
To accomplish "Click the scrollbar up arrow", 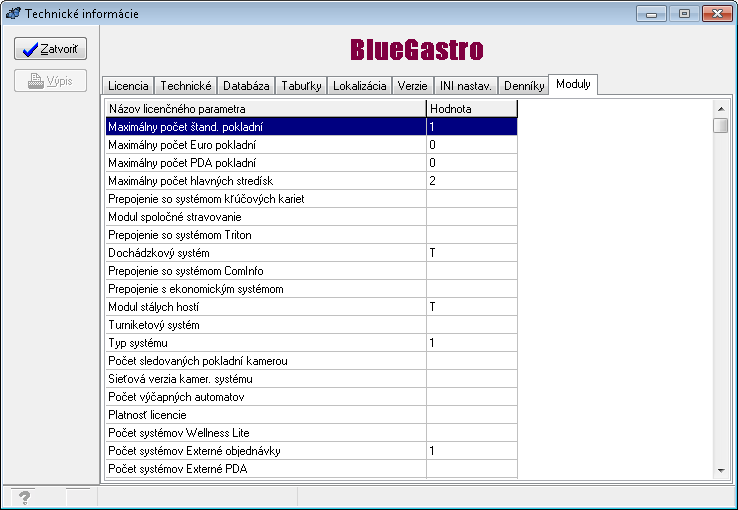I will [x=721, y=109].
